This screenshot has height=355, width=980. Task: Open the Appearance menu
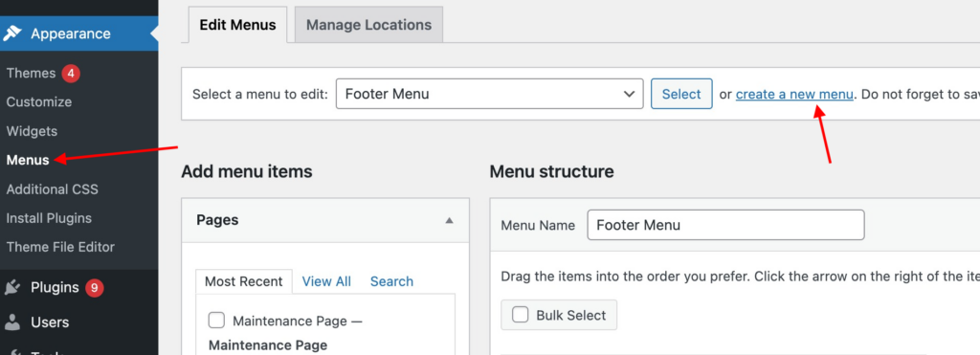(x=78, y=33)
